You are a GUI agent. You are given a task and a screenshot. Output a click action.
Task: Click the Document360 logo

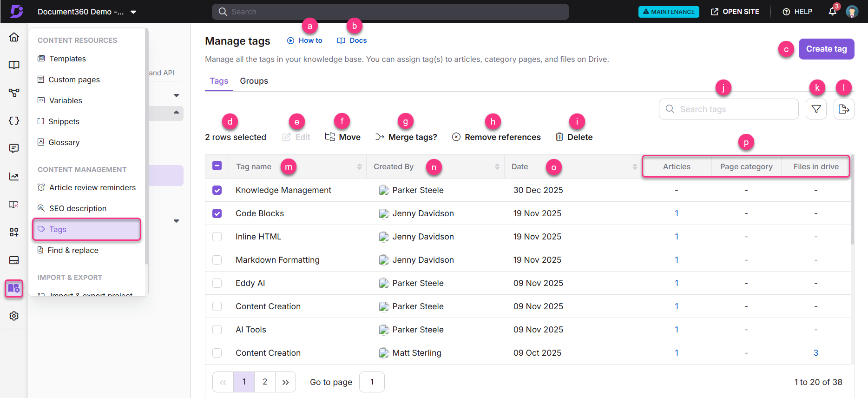[x=16, y=11]
